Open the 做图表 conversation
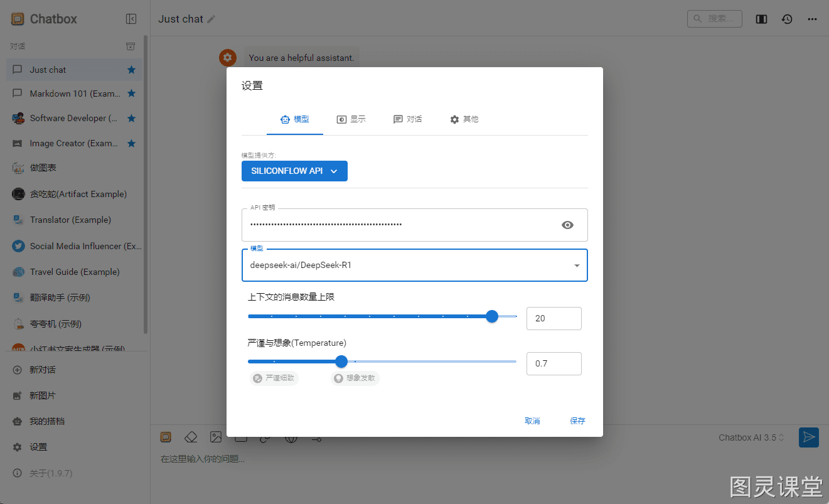The width and height of the screenshot is (829, 504). coord(75,168)
